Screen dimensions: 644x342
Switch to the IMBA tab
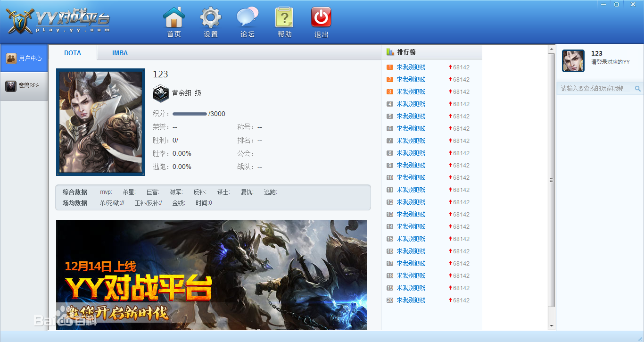[x=120, y=53]
